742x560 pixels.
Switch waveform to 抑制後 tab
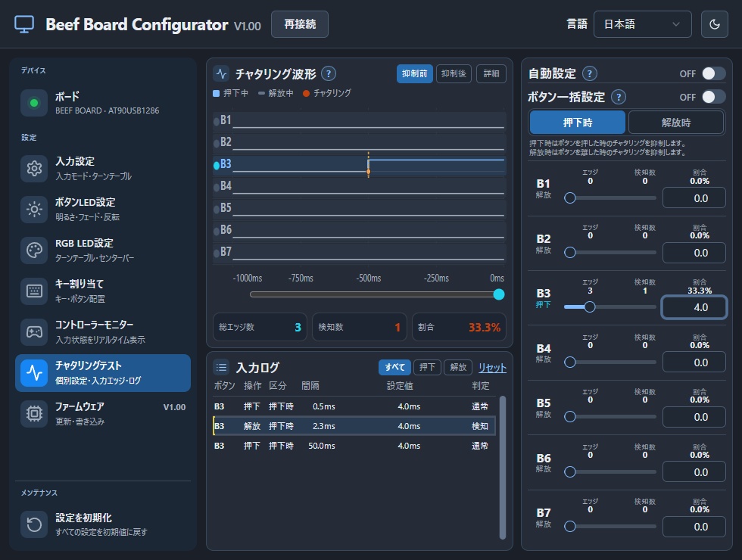(x=454, y=74)
